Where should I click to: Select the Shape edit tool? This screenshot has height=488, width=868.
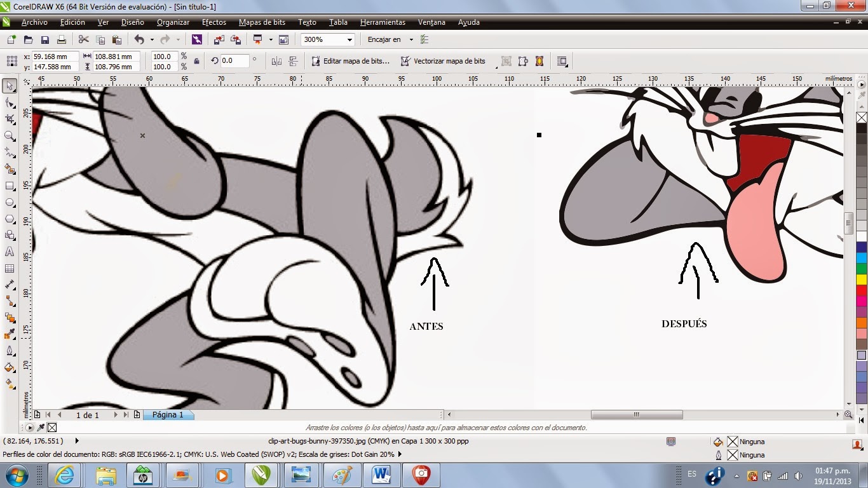click(x=10, y=102)
